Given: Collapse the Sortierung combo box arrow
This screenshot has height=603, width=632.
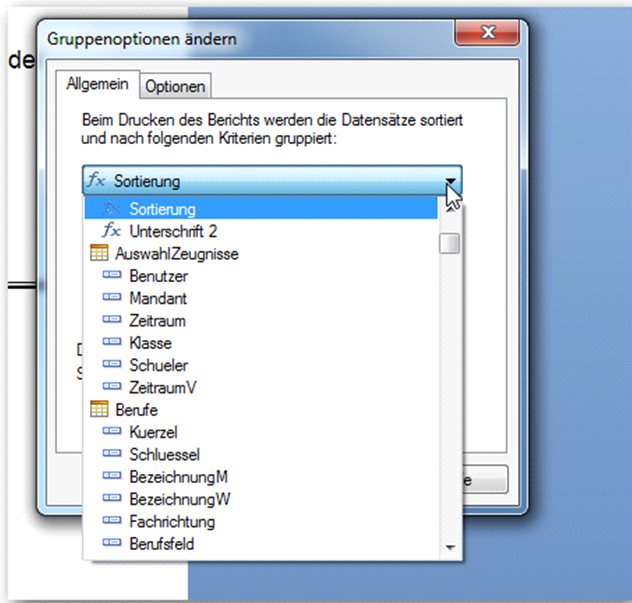Looking at the screenshot, I should 451,181.
